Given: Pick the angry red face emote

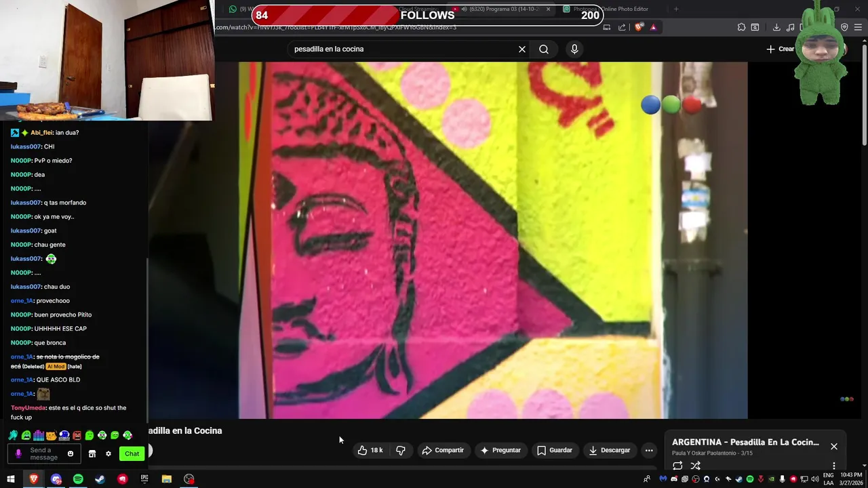Looking at the screenshot, I should tap(77, 435).
